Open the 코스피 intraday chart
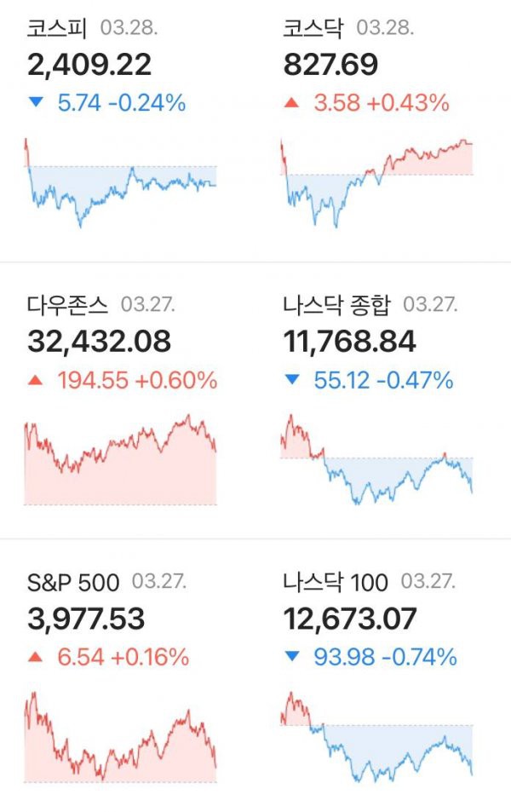 point(120,182)
